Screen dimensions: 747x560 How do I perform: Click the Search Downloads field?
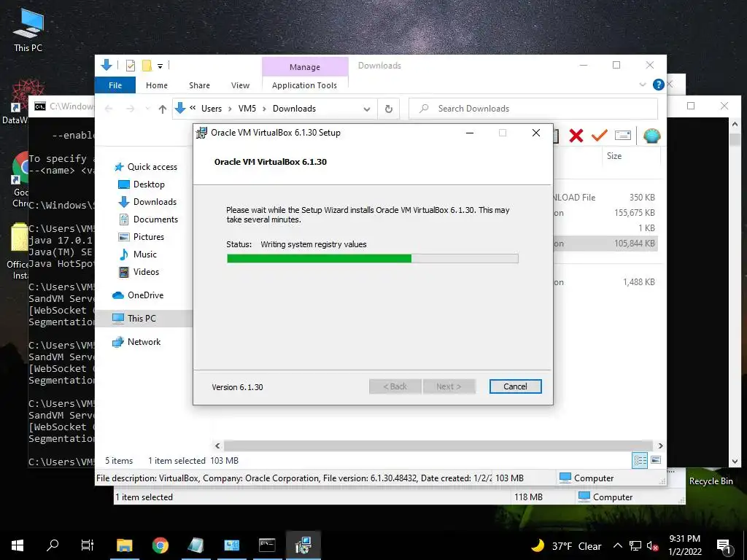pyautogui.click(x=533, y=109)
